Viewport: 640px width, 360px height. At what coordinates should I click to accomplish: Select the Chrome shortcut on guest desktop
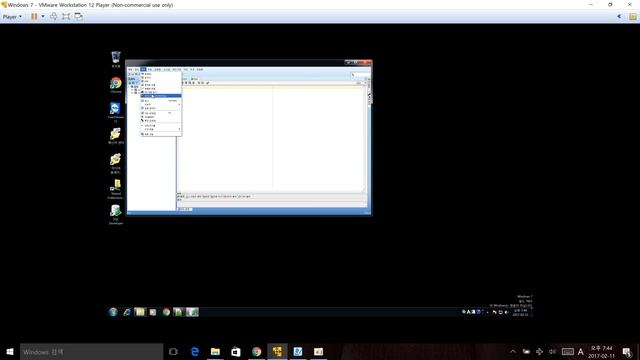pyautogui.click(x=116, y=85)
